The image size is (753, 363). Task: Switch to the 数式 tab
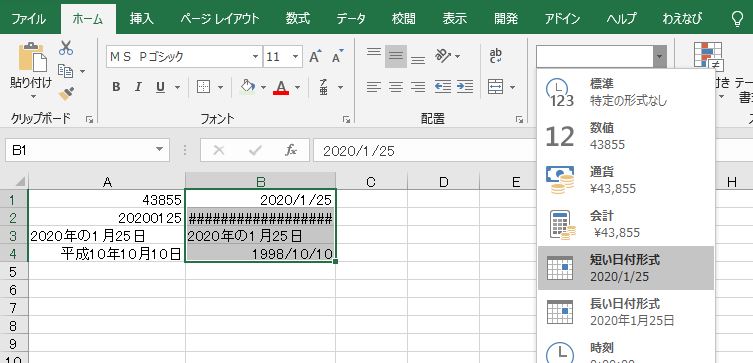tap(298, 19)
